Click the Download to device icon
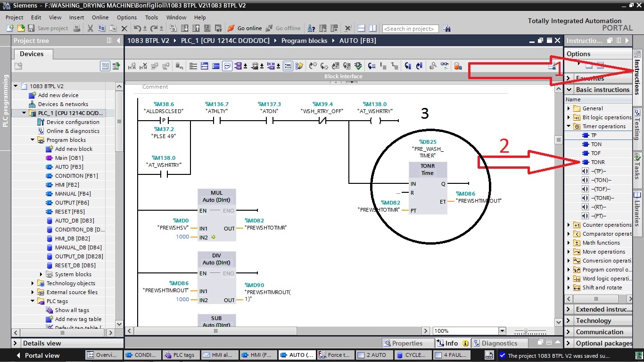Viewport: 644px width, 362px height. pos(184,28)
